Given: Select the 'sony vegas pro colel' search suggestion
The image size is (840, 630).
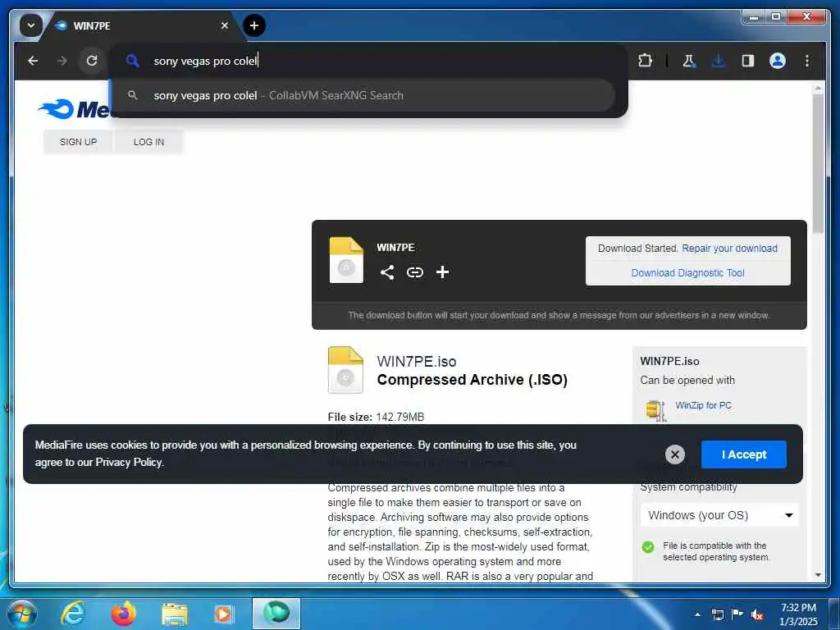Looking at the screenshot, I should coord(364,95).
